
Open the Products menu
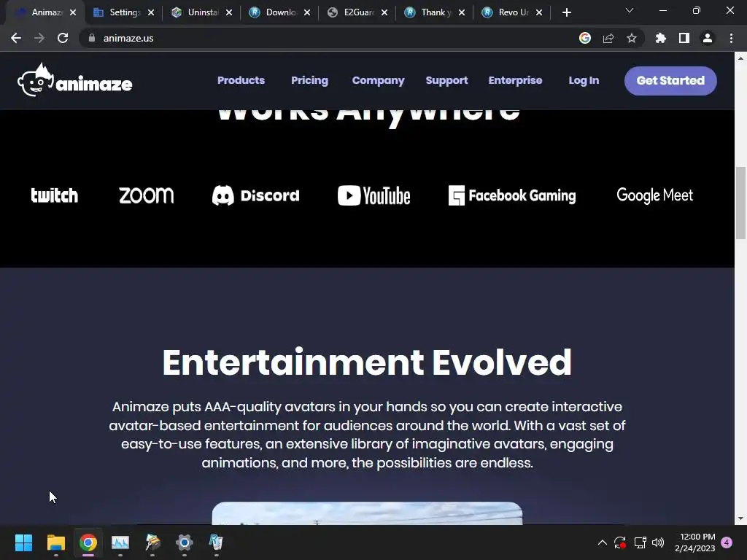click(x=241, y=80)
